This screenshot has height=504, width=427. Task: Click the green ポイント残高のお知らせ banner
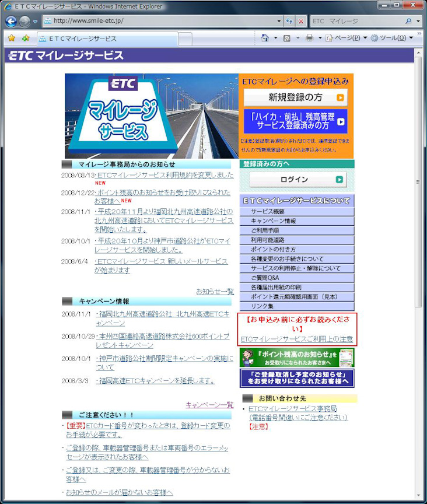(x=297, y=358)
